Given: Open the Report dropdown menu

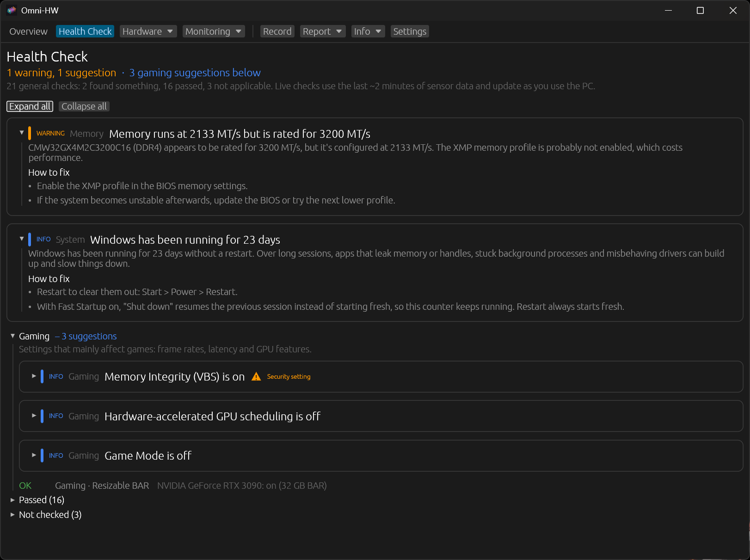Looking at the screenshot, I should pyautogui.click(x=323, y=31).
